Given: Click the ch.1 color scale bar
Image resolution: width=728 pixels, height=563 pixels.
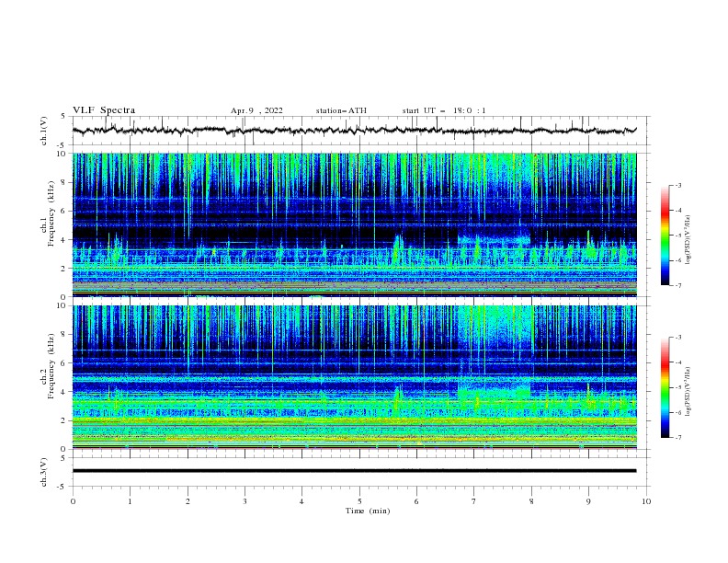Looking at the screenshot, I should [x=665, y=236].
